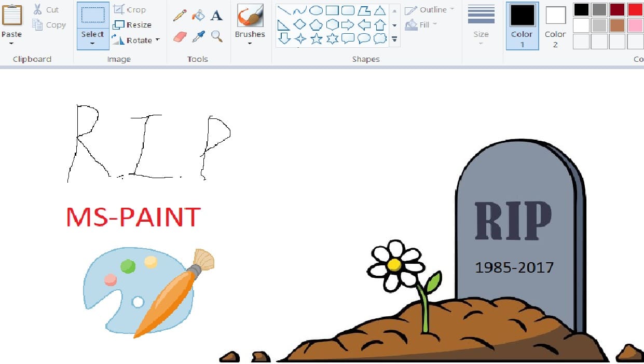
Task: Pick the Five-point star shape
Action: 316,38
